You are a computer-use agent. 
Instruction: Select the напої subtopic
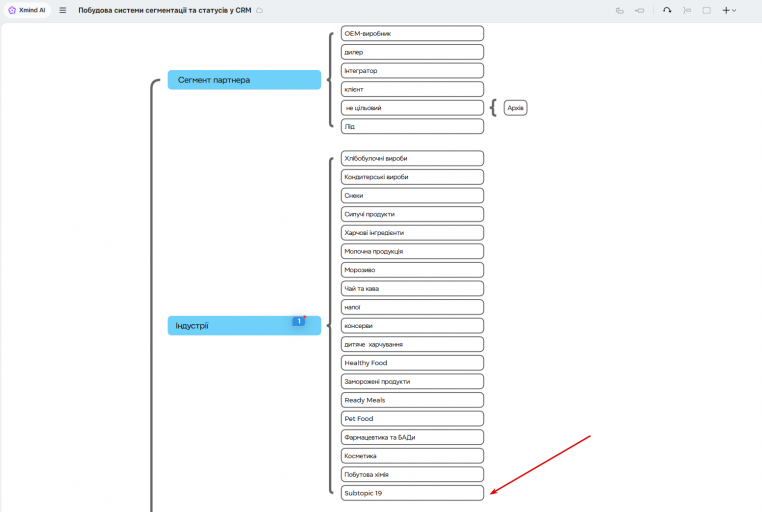click(x=412, y=307)
